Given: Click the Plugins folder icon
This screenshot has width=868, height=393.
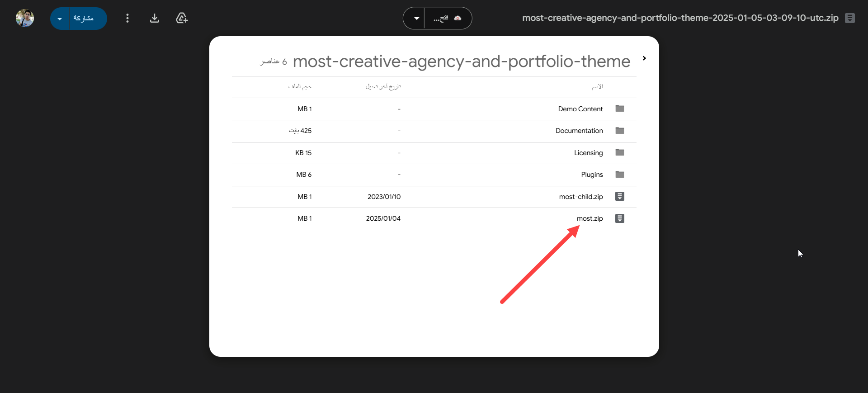Looking at the screenshot, I should point(620,175).
